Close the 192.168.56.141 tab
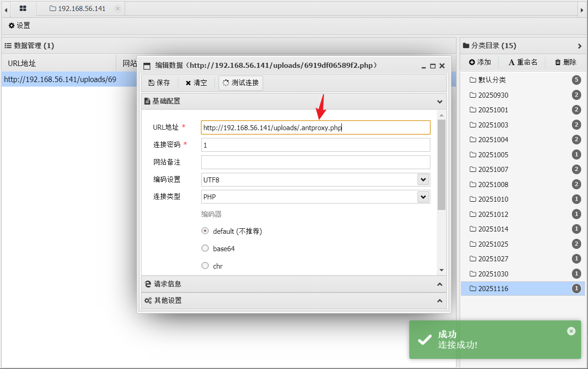Viewport: 588px width, 369px height. click(118, 9)
